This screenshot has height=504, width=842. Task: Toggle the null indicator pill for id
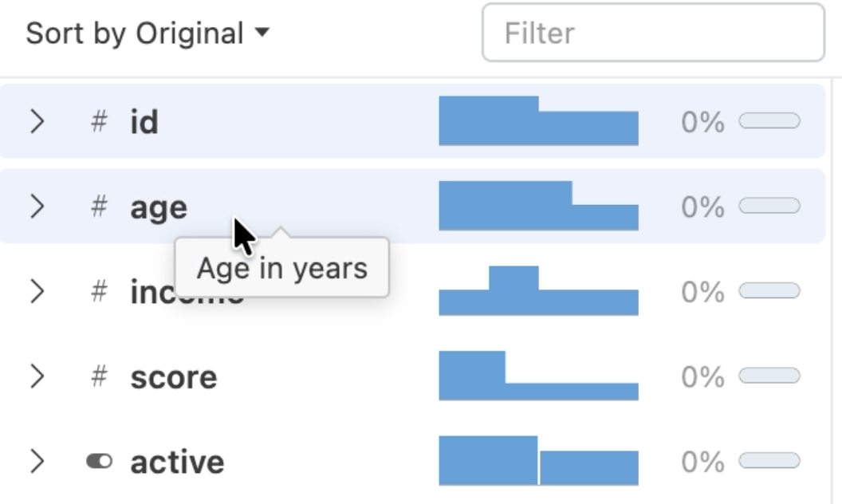click(770, 120)
